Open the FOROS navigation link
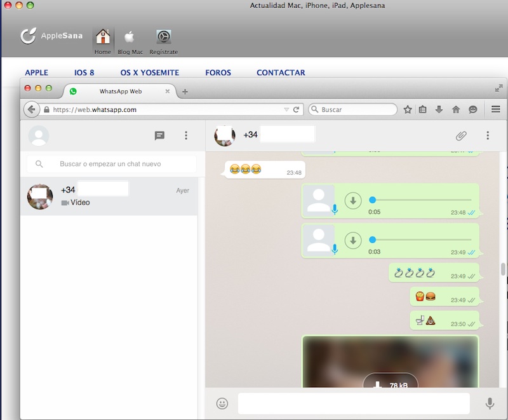508x420 pixels. 218,72
